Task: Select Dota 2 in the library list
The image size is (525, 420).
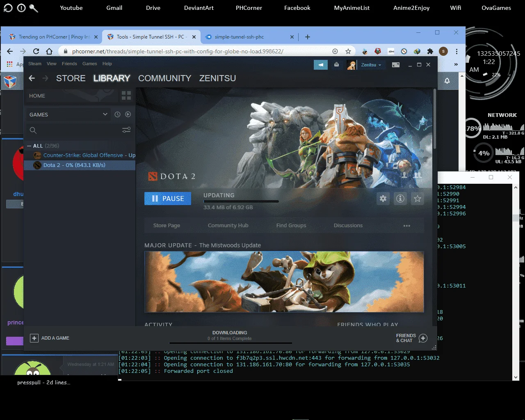Action: [x=80, y=165]
